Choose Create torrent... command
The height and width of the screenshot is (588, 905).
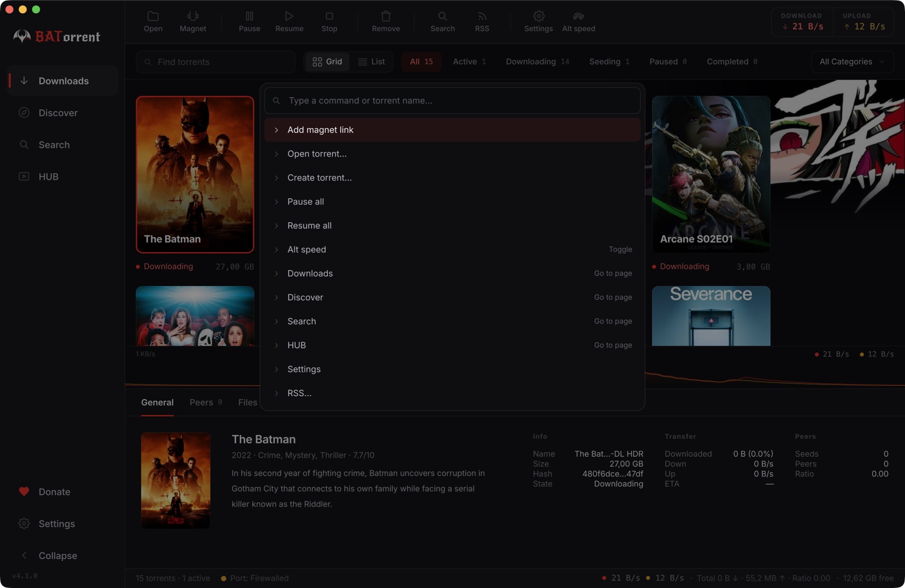pos(453,178)
